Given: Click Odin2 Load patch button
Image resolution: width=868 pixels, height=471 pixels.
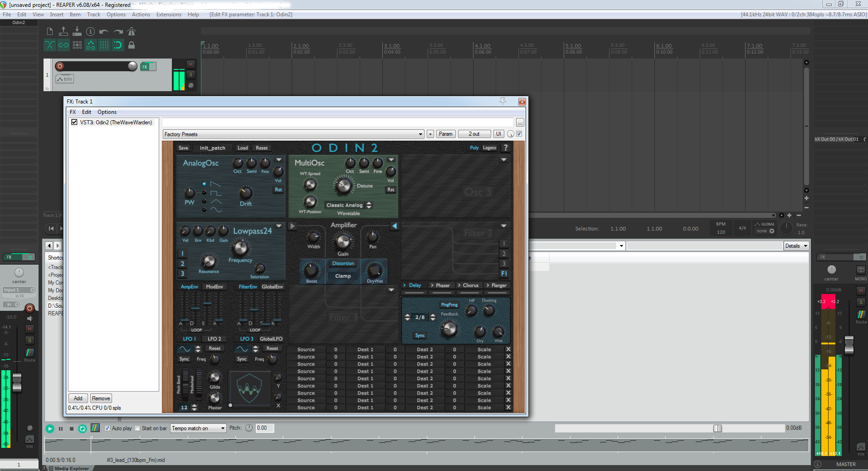Looking at the screenshot, I should (243, 148).
